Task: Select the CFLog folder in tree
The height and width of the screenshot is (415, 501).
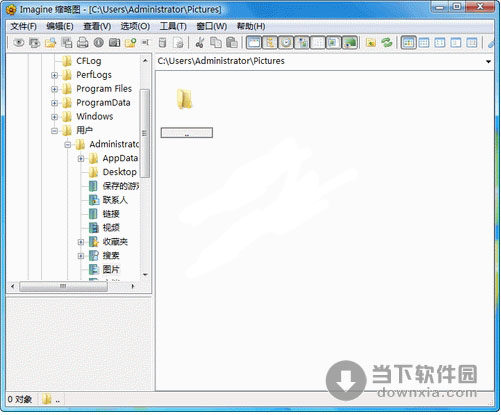Action: 89,61
